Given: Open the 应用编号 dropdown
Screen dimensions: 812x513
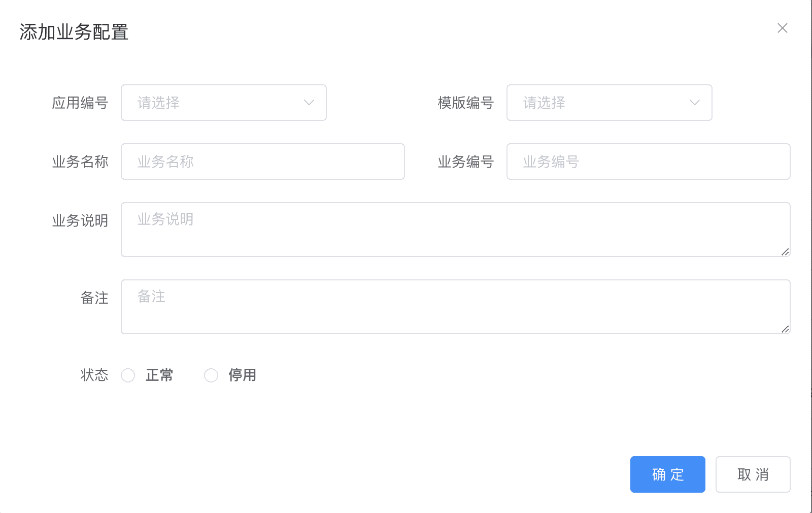Looking at the screenshot, I should point(223,103).
